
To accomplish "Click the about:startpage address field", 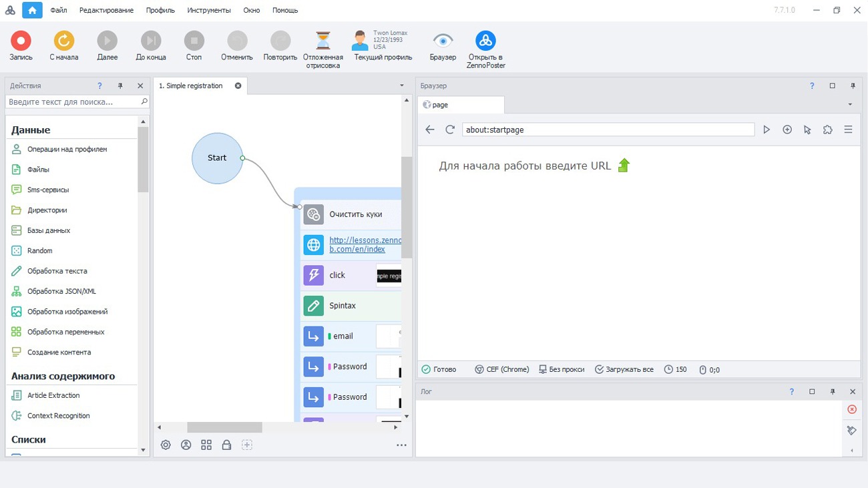I will tap(608, 130).
